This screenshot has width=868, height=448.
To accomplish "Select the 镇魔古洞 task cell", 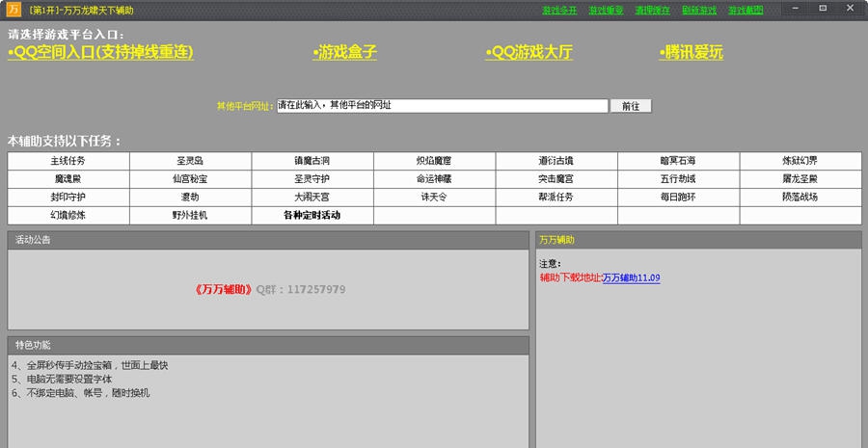I will click(312, 161).
